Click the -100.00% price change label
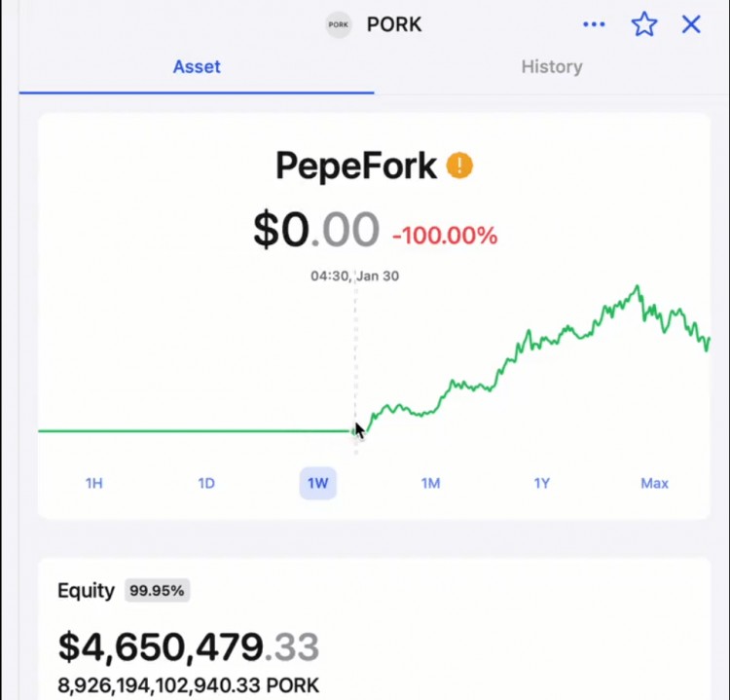Viewport: 730px width, 700px height. (x=445, y=236)
